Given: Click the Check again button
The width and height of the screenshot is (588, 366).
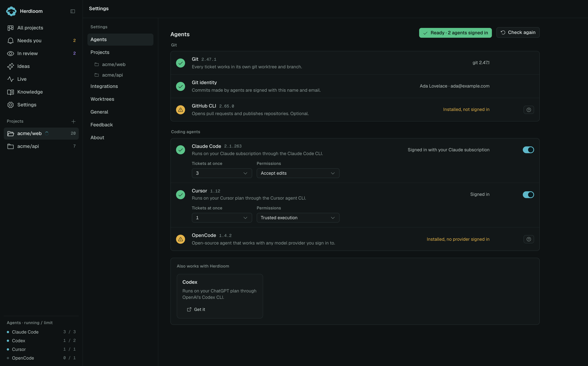Looking at the screenshot, I should click(518, 33).
